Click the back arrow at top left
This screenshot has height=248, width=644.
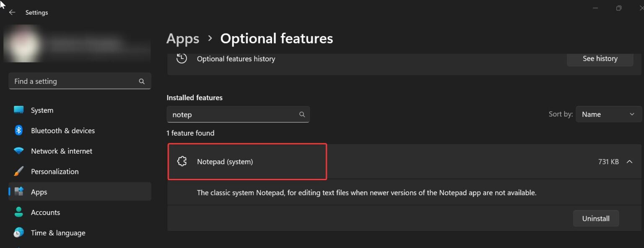[12, 12]
